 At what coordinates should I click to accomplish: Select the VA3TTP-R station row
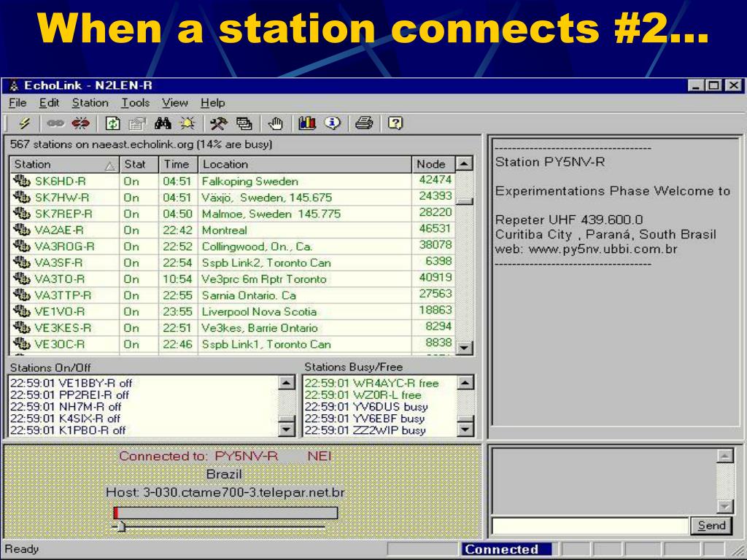[232, 295]
